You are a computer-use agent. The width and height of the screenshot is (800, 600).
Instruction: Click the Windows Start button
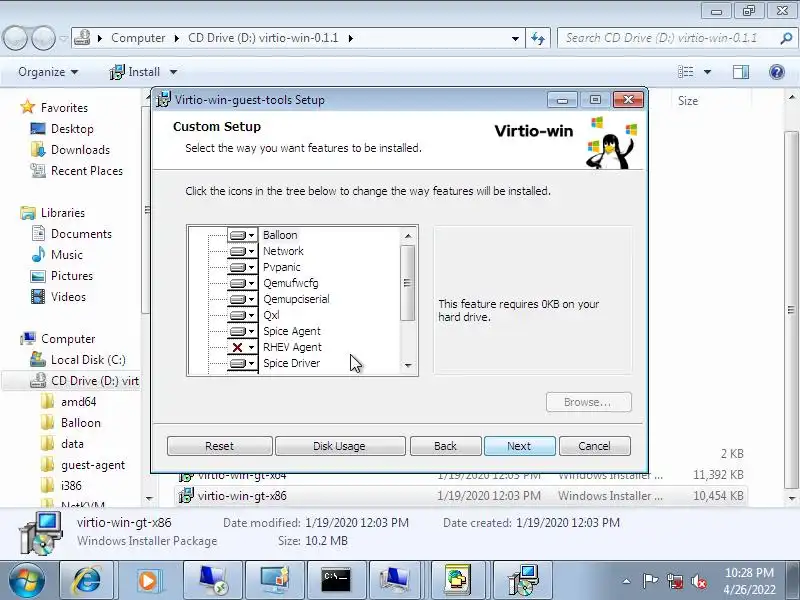(26, 580)
